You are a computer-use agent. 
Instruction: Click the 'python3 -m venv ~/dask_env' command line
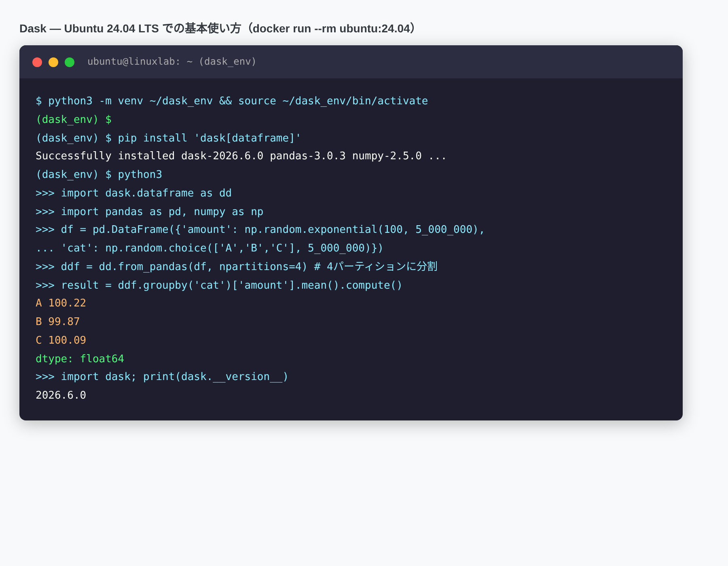click(x=232, y=101)
